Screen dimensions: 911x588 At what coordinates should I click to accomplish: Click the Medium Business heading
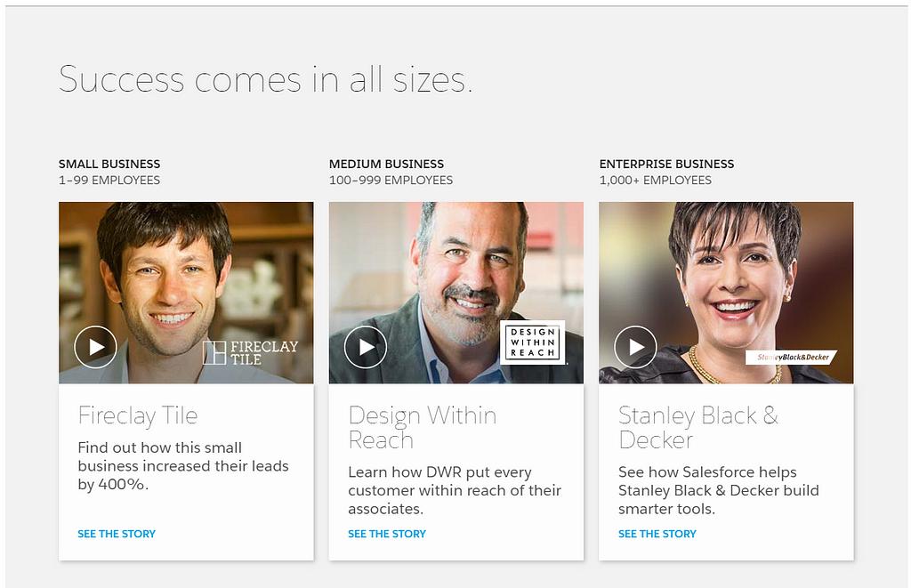point(386,164)
